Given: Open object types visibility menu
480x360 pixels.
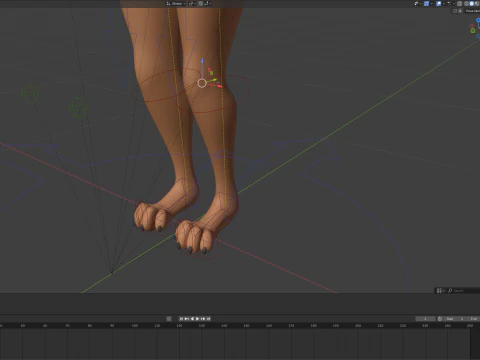Looking at the screenshot, I should 418,4.
